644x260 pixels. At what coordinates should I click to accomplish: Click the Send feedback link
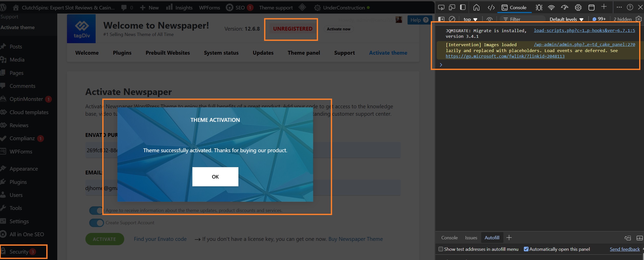(x=625, y=249)
